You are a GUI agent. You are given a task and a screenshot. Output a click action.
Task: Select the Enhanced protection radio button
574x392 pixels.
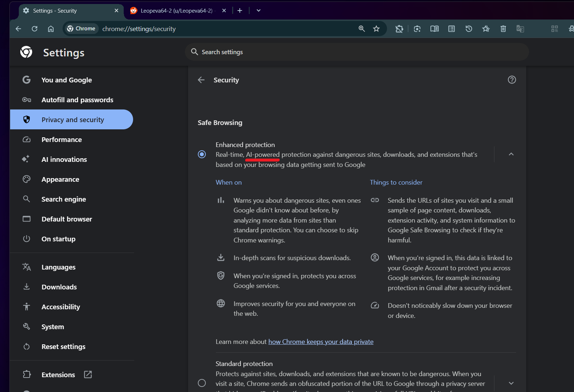(x=202, y=154)
